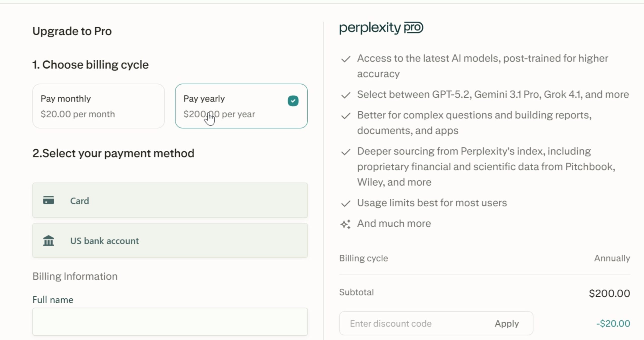This screenshot has height=340, width=644.
Task: Click the Annually billing cycle label
Action: click(612, 258)
